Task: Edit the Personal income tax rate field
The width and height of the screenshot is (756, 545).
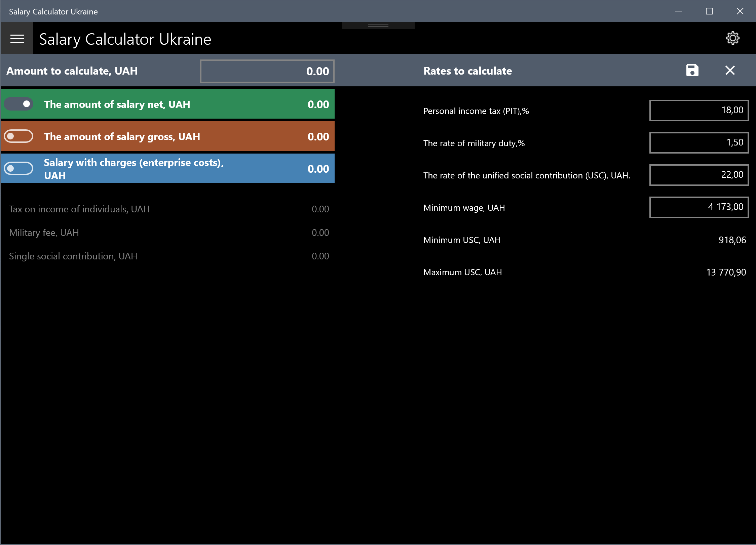Action: (x=698, y=111)
